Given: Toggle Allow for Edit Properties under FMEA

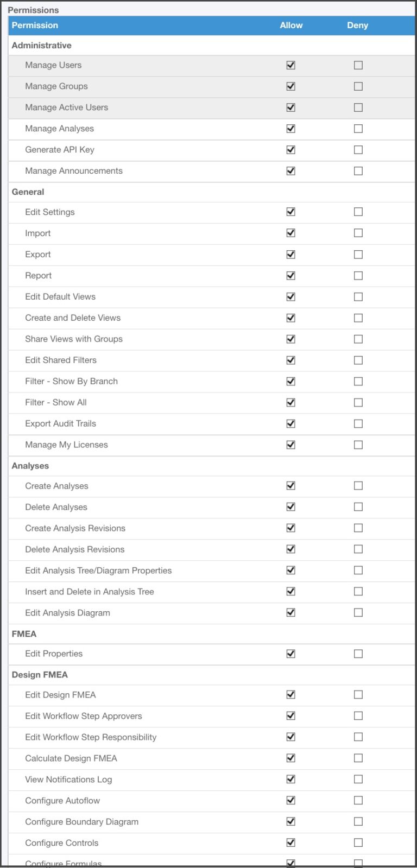Looking at the screenshot, I should [290, 654].
